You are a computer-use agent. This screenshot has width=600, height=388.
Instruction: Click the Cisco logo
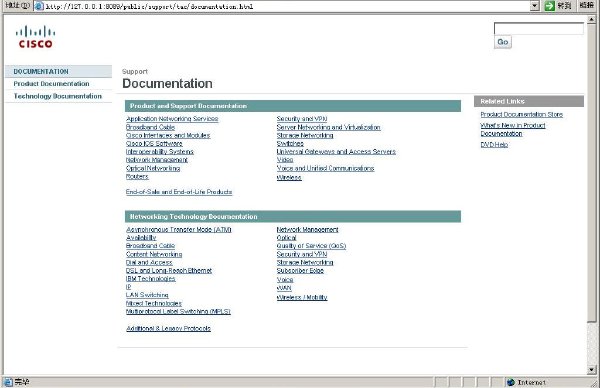pos(36,37)
